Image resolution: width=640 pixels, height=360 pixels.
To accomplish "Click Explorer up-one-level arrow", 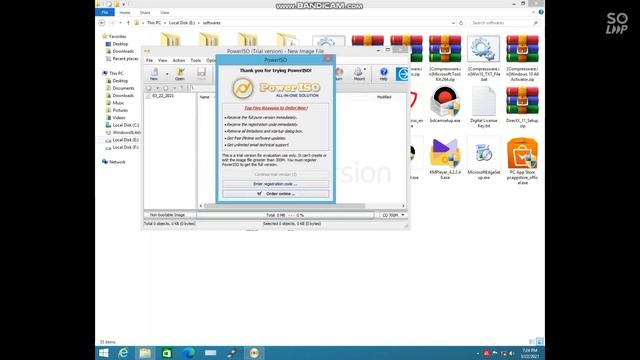I will pos(128,23).
